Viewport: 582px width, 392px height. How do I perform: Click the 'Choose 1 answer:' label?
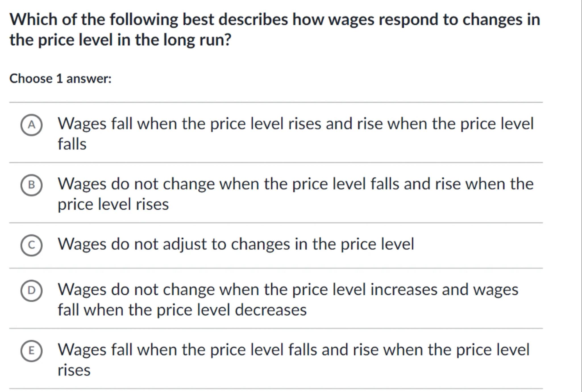(60, 79)
